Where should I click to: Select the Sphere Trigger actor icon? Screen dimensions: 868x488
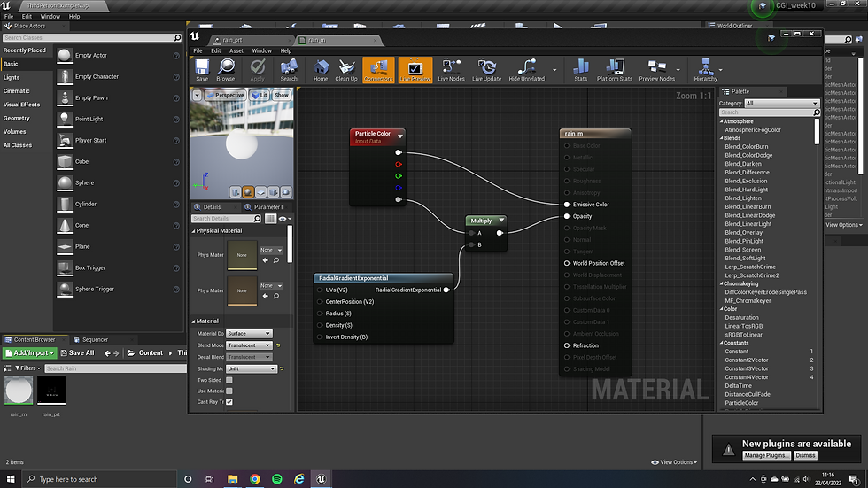65,289
